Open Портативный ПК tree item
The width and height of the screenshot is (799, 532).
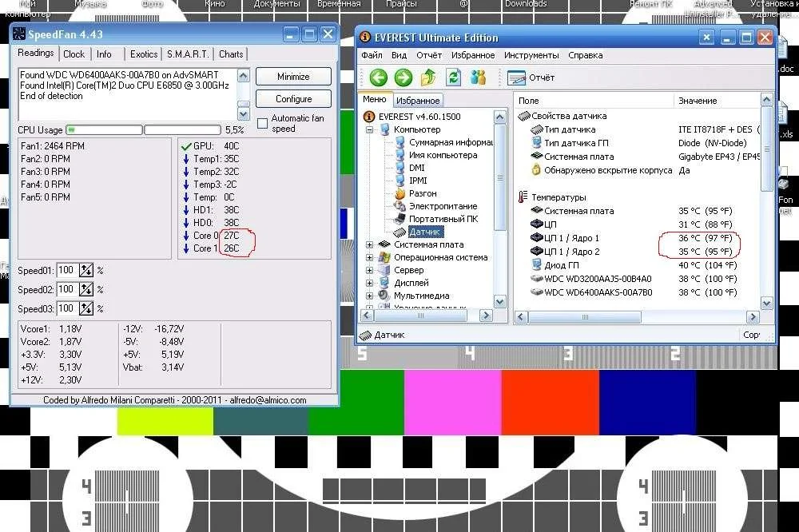436,219
